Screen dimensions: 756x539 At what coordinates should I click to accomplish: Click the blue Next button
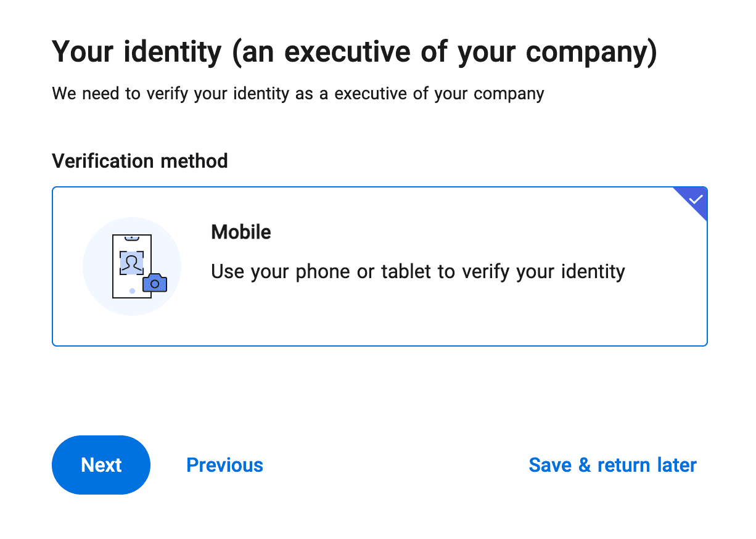coord(101,465)
